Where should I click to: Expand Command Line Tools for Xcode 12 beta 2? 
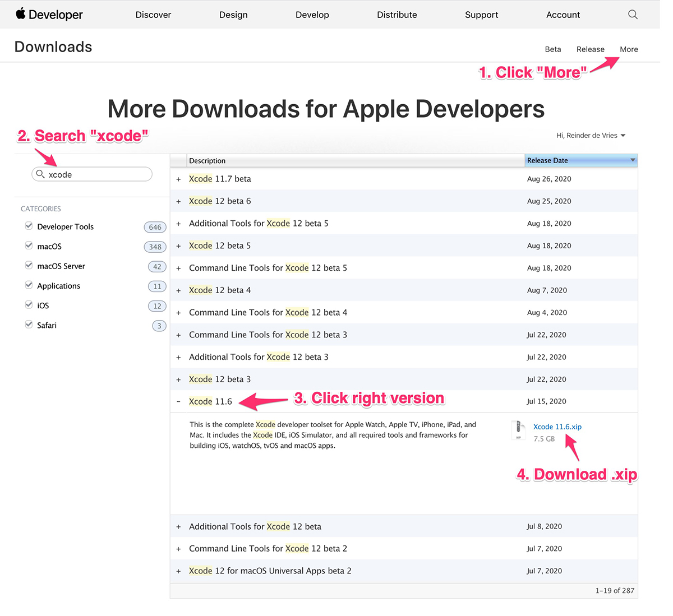(178, 549)
